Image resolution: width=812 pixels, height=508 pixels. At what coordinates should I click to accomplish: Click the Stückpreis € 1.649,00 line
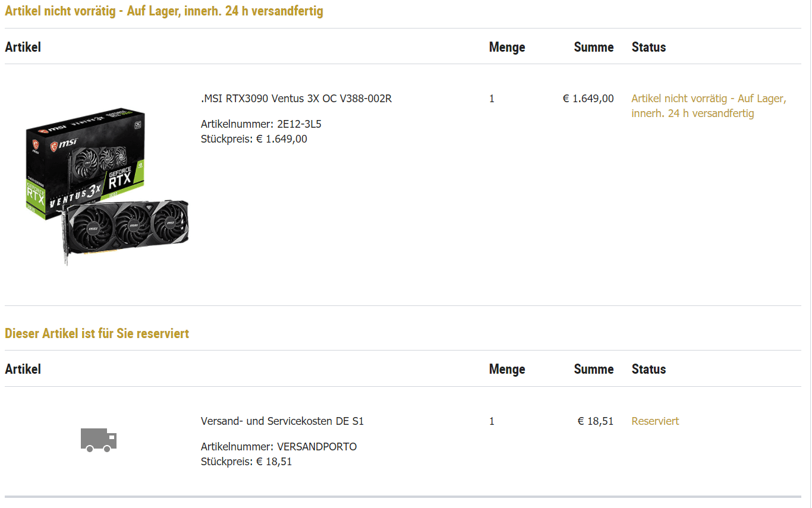[254, 139]
